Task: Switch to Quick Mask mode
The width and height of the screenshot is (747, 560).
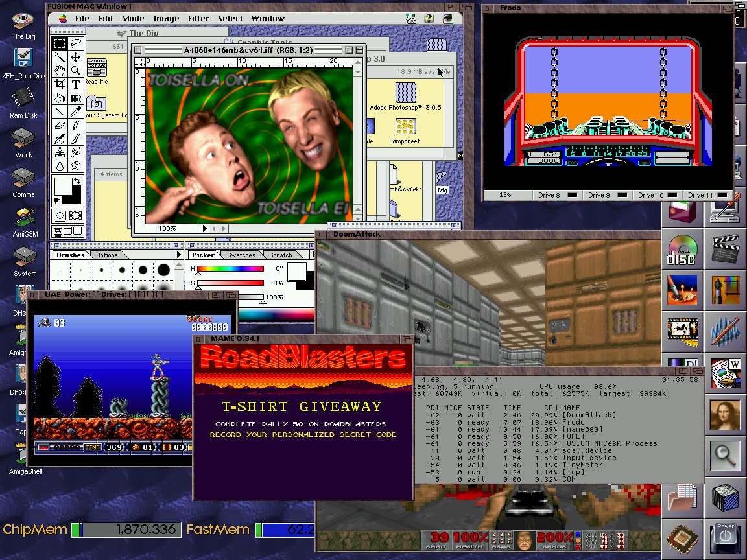Action: pos(75,216)
